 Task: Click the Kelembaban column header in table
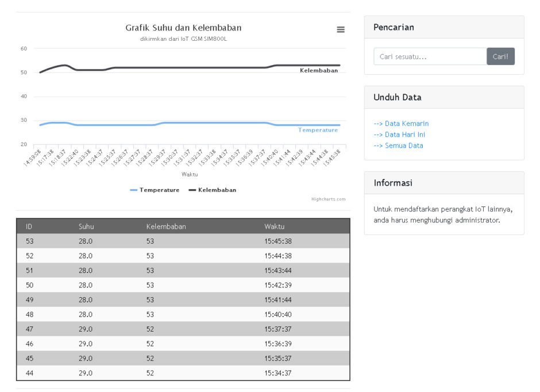(166, 226)
